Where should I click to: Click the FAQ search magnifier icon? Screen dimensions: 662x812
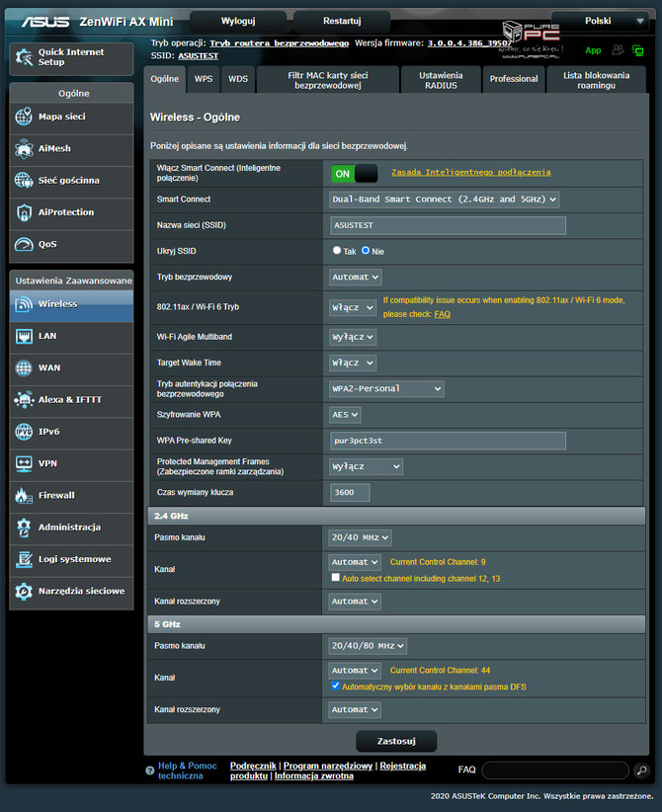pyautogui.click(x=641, y=771)
